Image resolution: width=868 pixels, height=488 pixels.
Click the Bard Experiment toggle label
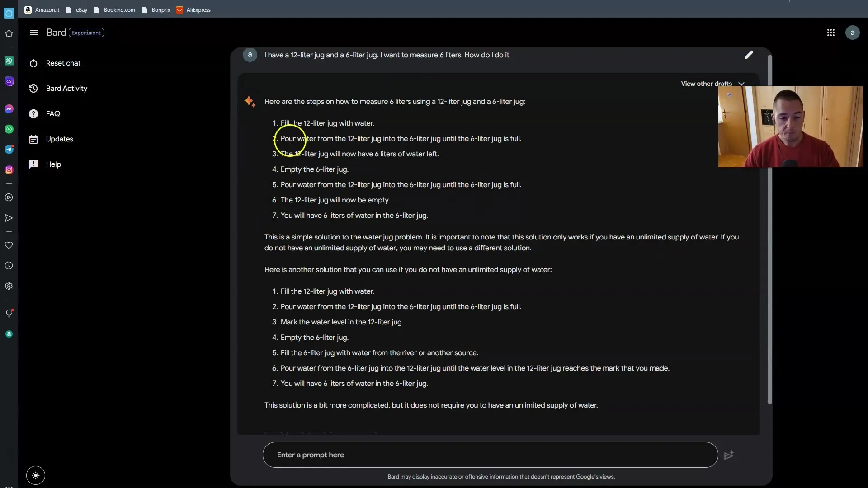coord(86,32)
